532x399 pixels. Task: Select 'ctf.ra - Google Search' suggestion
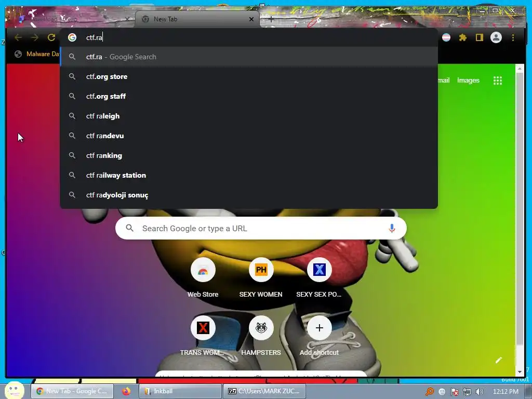pyautogui.click(x=249, y=57)
